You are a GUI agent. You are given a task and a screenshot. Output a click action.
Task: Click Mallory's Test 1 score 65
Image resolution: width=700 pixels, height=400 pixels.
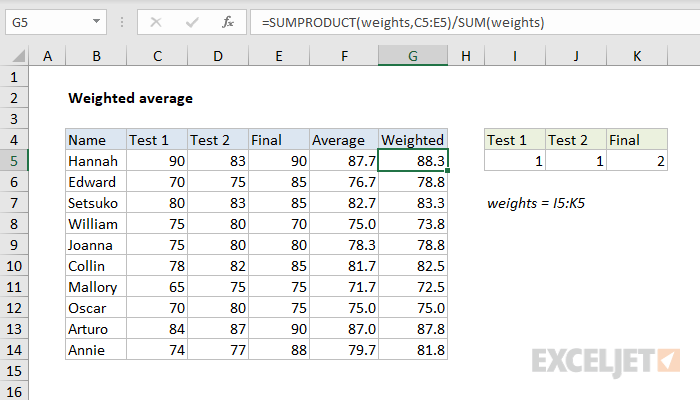157,287
